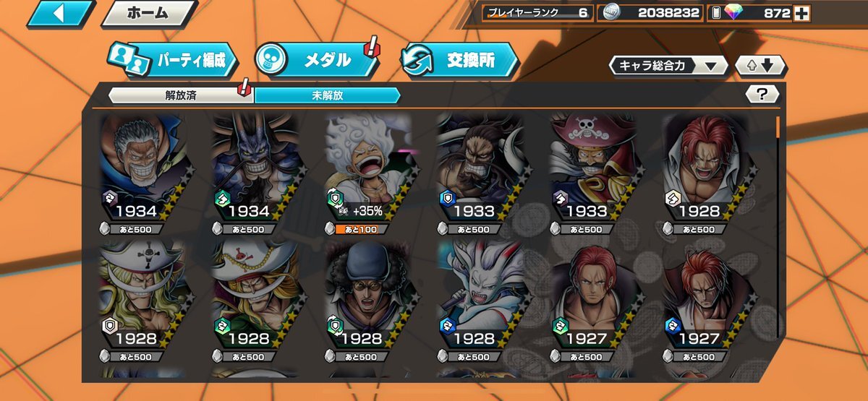Viewport: 868px width, 401px height.
Task: Open the 交換所 exchange shop
Action: coord(459,61)
